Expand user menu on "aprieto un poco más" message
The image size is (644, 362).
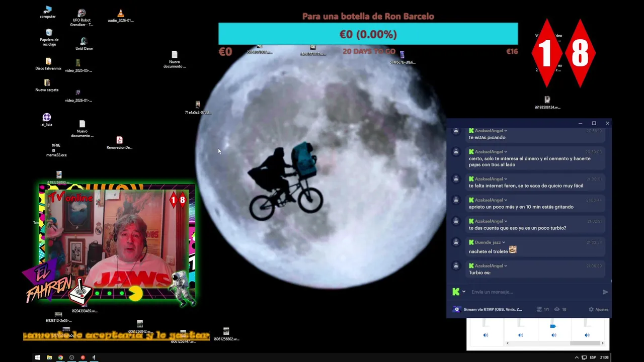(506, 200)
